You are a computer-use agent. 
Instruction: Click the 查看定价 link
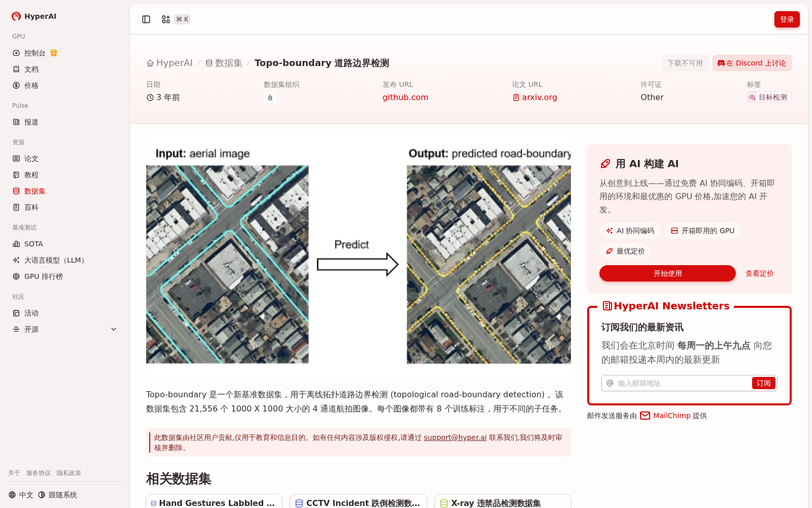tap(759, 273)
